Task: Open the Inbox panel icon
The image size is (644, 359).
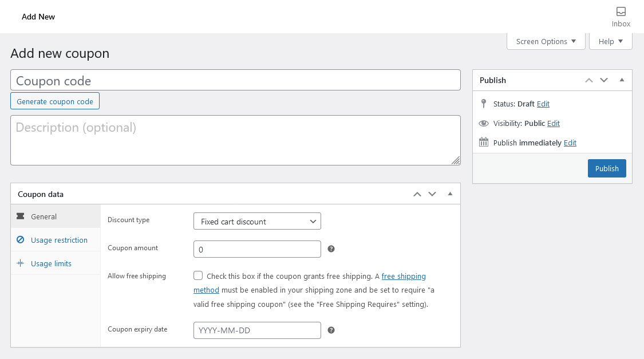Action: (x=621, y=11)
